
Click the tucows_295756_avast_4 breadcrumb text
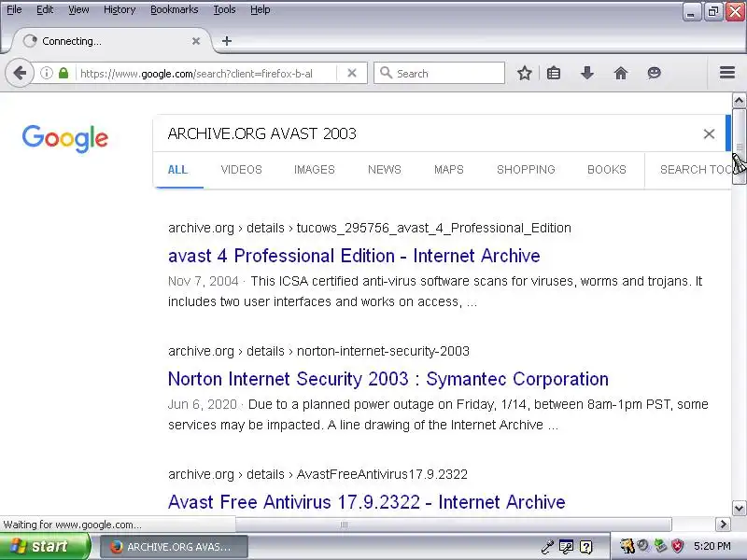click(x=434, y=228)
